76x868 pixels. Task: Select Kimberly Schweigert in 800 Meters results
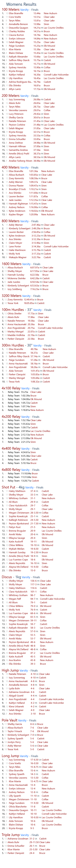click(19, 229)
